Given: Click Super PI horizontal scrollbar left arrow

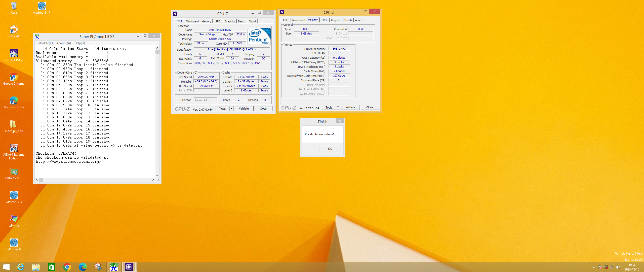Looking at the screenshot, I should pos(37,180).
